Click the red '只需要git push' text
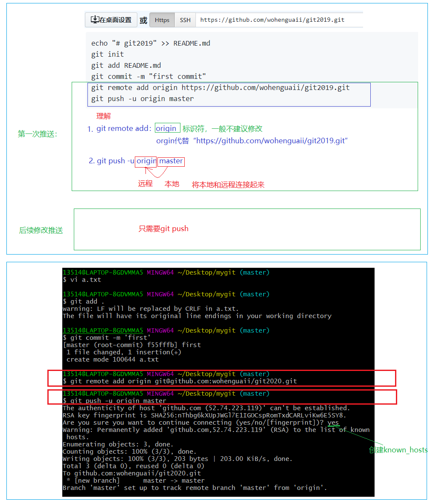 coord(163,229)
